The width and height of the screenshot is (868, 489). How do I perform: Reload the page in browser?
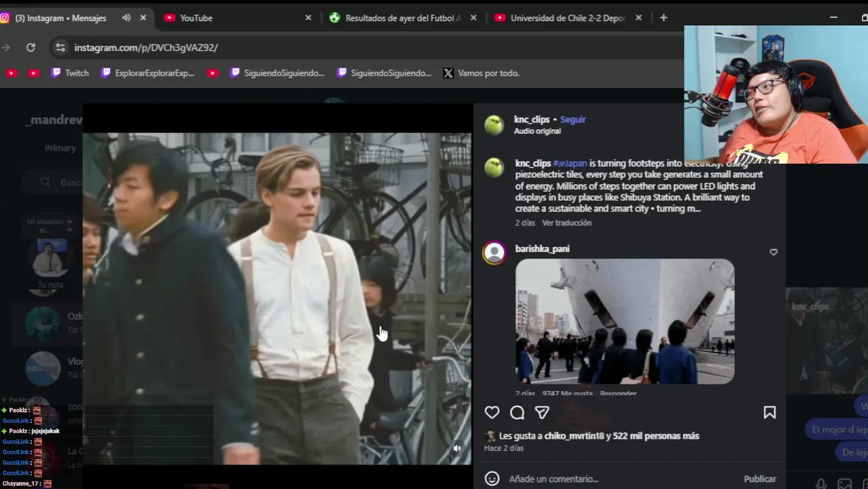pyautogui.click(x=31, y=48)
